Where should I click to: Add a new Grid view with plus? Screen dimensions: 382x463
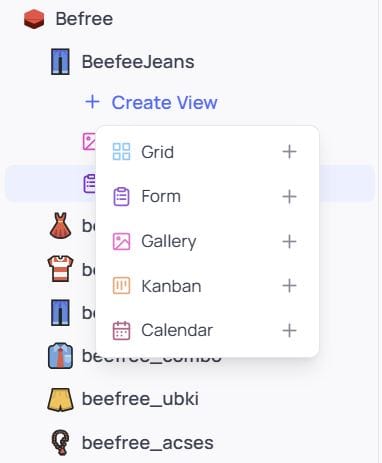[289, 152]
